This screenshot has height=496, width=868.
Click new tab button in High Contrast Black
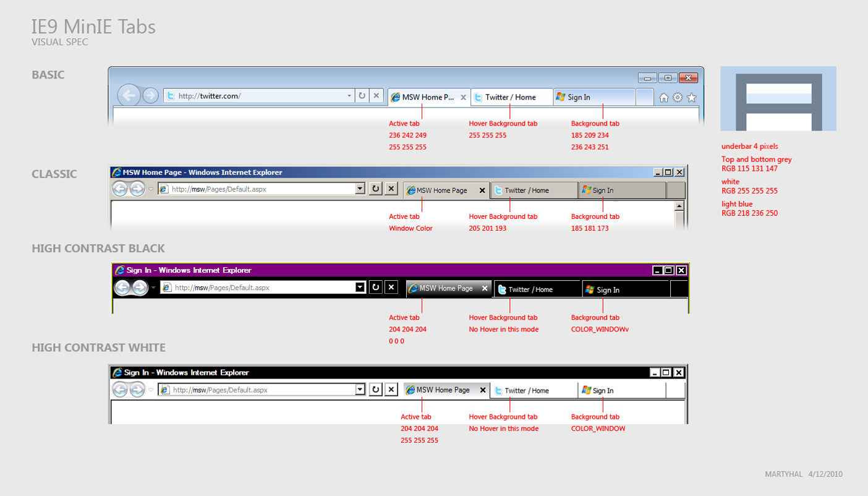(679, 289)
